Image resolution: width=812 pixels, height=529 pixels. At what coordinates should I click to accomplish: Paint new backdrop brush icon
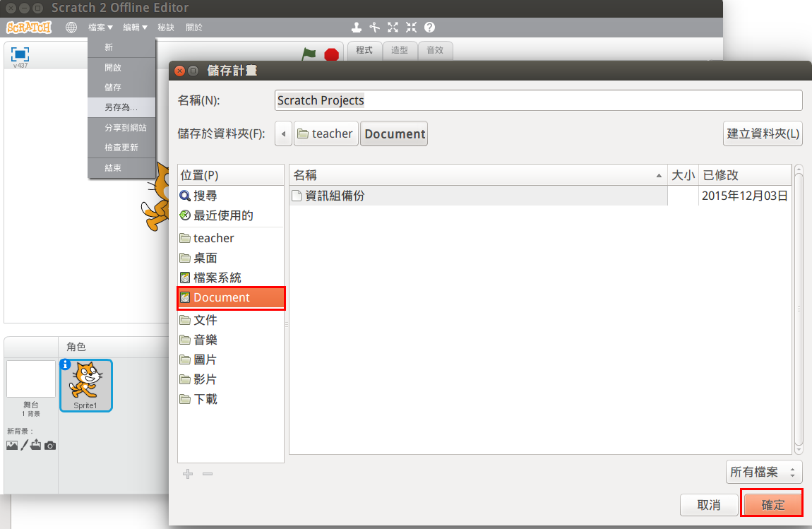[x=24, y=445]
